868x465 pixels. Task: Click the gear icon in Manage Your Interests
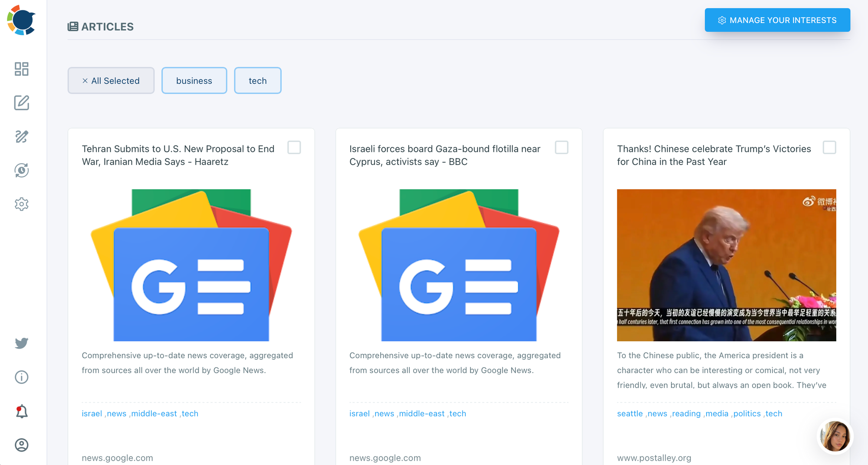(722, 20)
